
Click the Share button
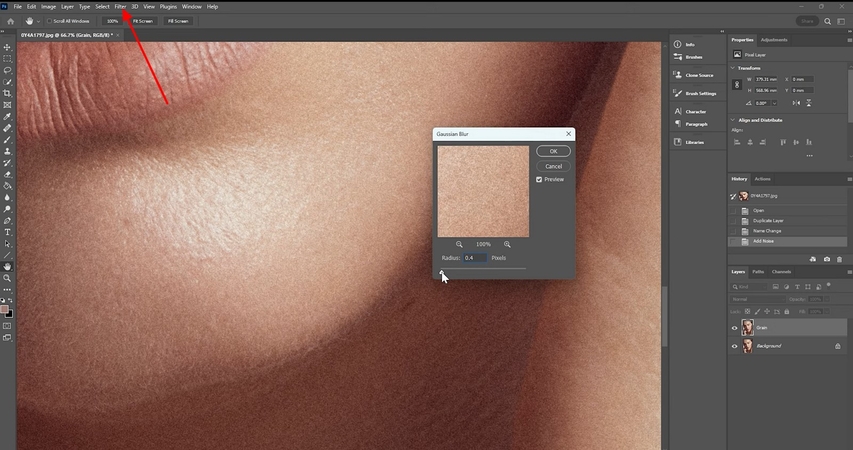click(x=807, y=21)
